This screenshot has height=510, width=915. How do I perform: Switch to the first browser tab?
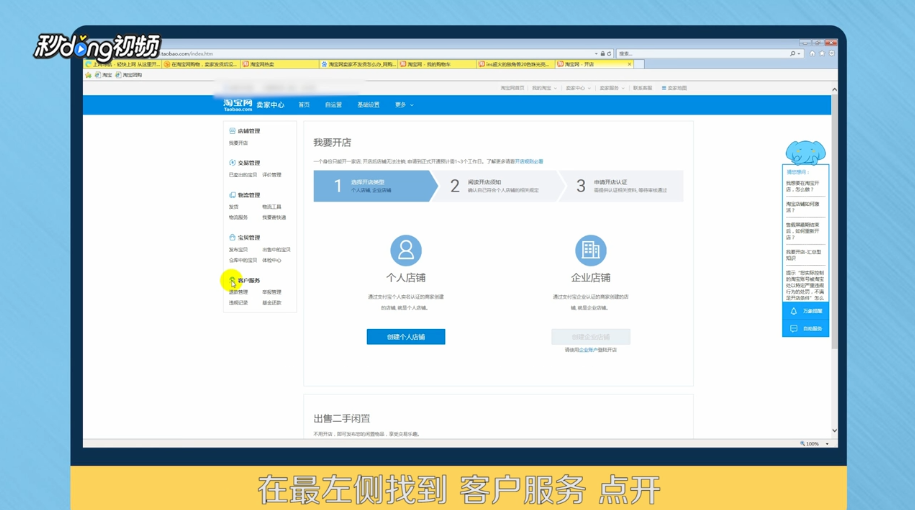click(x=123, y=64)
